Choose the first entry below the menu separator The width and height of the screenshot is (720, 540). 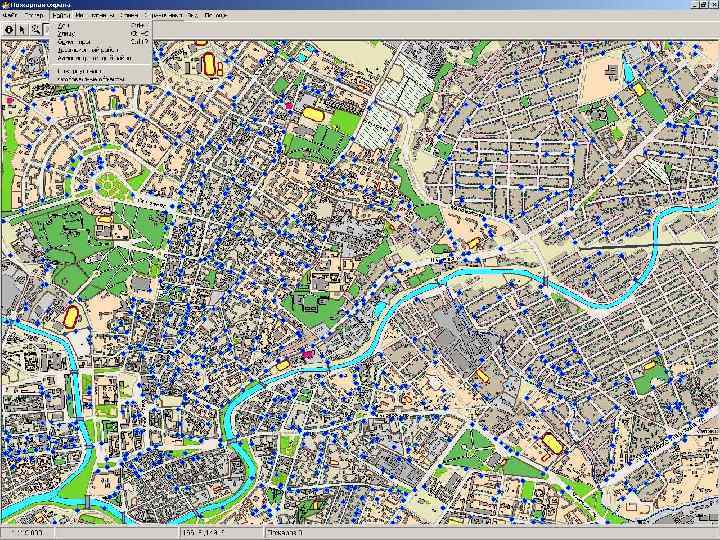point(101,72)
